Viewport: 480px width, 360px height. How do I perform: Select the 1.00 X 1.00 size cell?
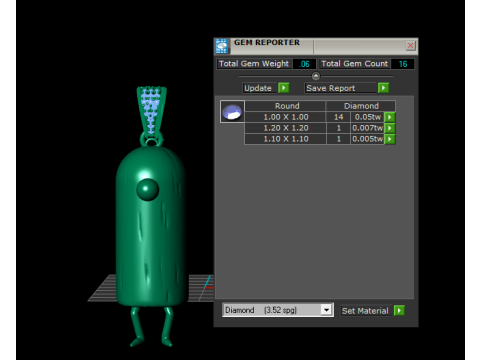285,117
